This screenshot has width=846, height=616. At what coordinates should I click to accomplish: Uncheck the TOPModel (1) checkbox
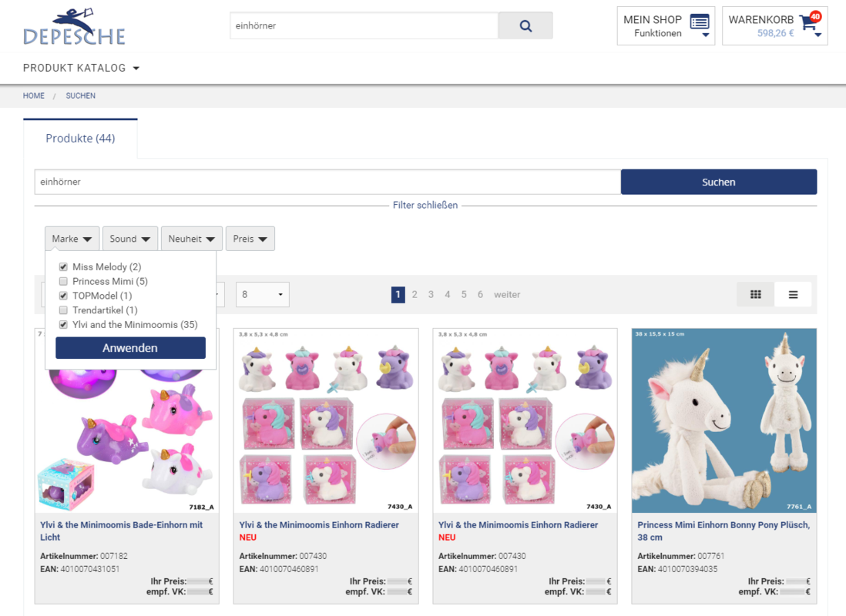tap(63, 296)
